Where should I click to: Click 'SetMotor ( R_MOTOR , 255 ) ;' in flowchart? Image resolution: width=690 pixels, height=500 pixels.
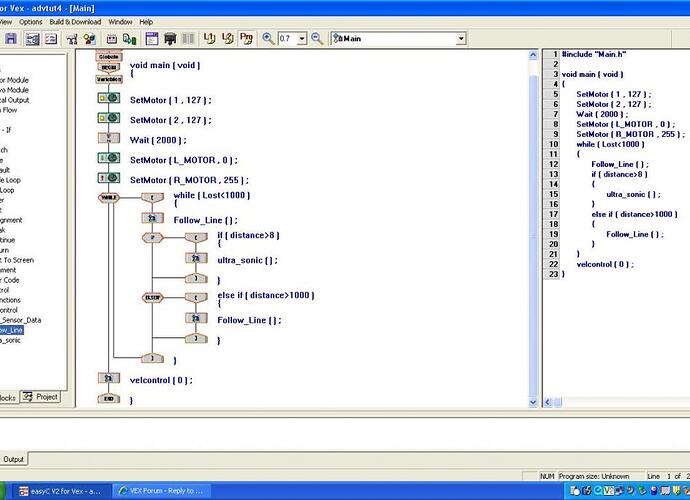click(x=189, y=180)
